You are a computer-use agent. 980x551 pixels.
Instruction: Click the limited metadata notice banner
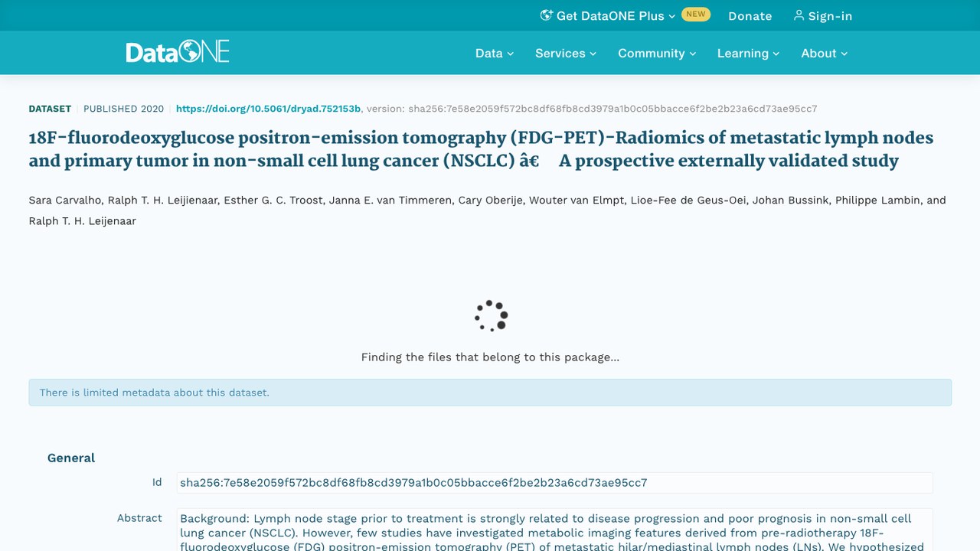(x=490, y=393)
